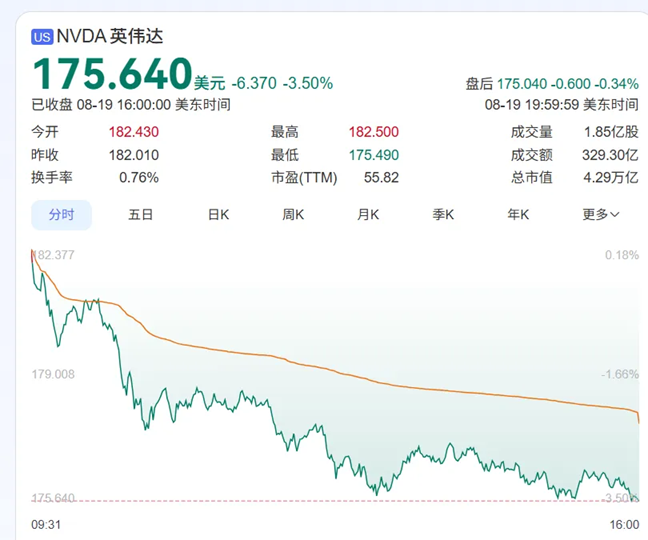
Task: Select the 季K quarterly chart tab
Action: click(x=443, y=214)
